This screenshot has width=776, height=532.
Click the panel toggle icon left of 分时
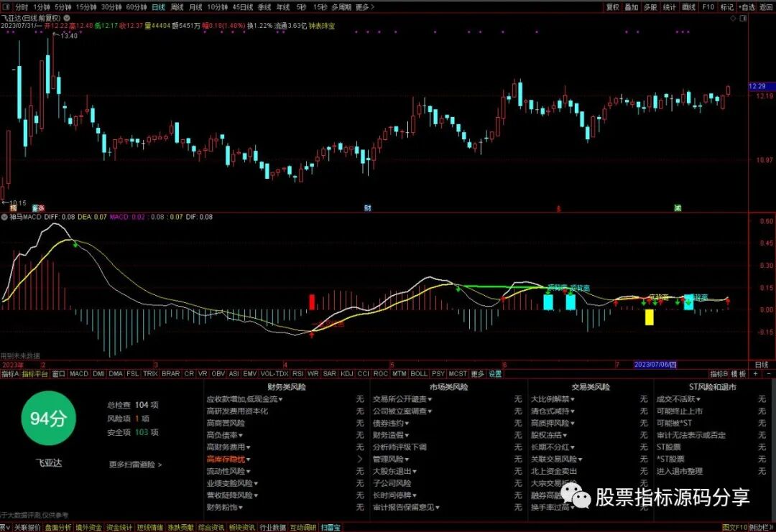pos(7,7)
